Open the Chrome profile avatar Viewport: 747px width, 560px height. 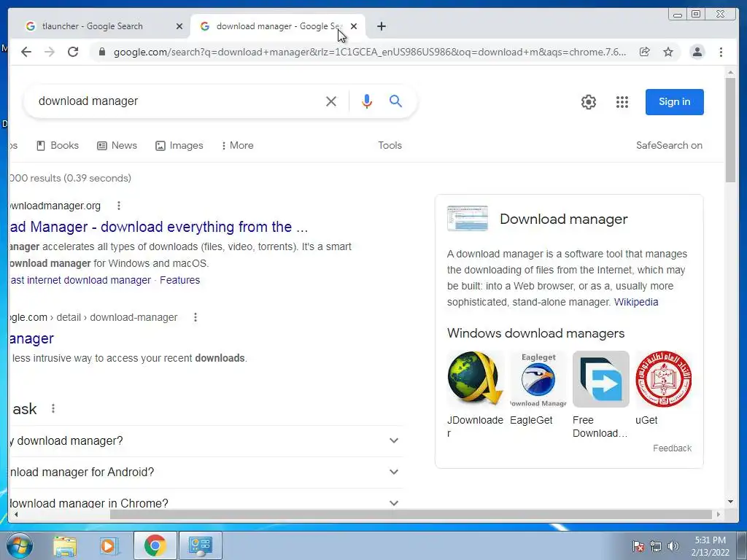pyautogui.click(x=697, y=52)
